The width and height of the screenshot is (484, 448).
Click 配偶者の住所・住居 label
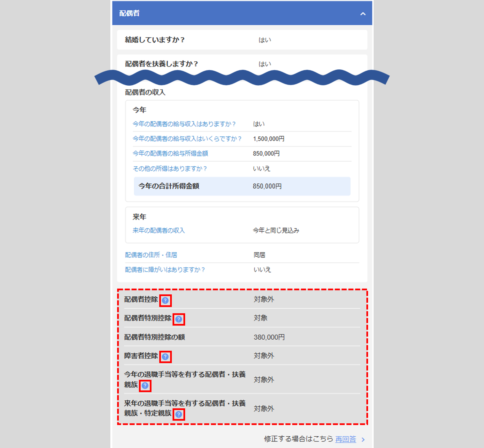[151, 255]
